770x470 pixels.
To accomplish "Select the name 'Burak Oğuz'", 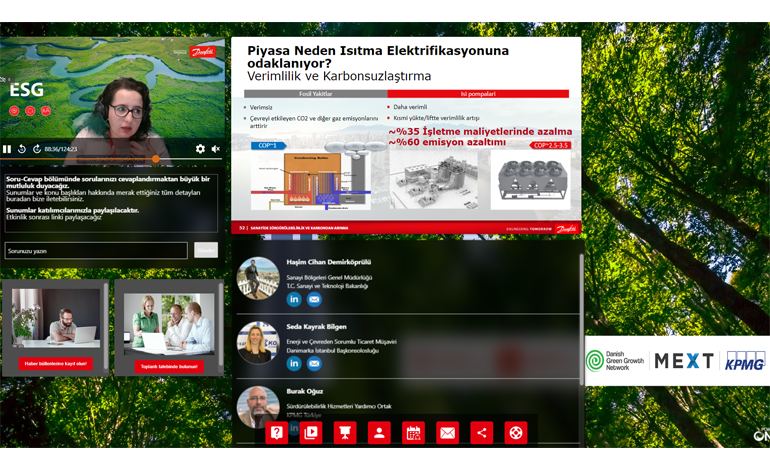I will coord(304,391).
